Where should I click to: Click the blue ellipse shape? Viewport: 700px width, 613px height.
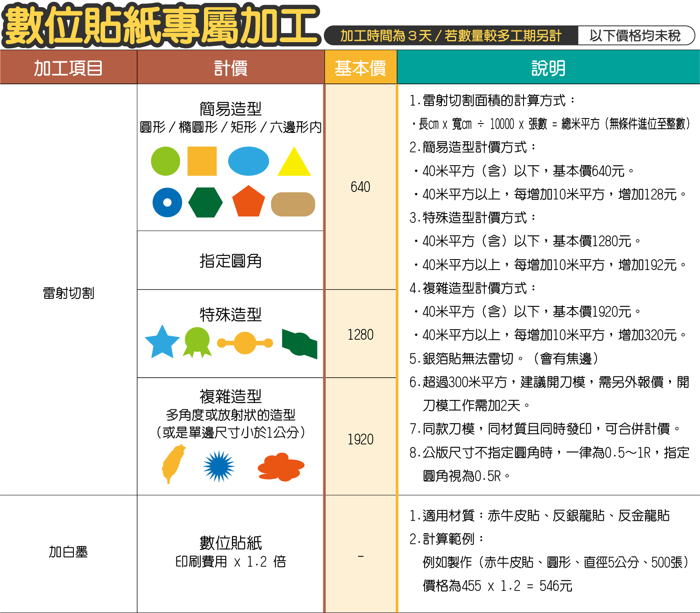tap(249, 161)
